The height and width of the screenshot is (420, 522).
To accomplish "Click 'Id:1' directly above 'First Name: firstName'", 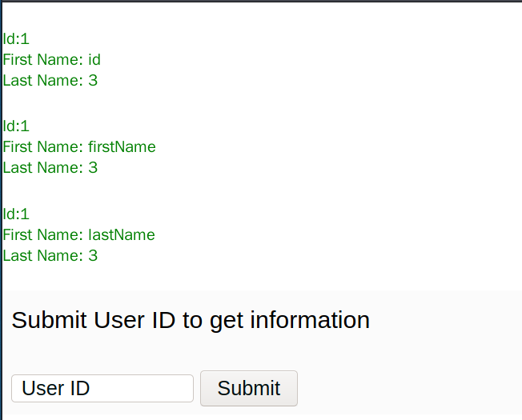I will [16, 126].
